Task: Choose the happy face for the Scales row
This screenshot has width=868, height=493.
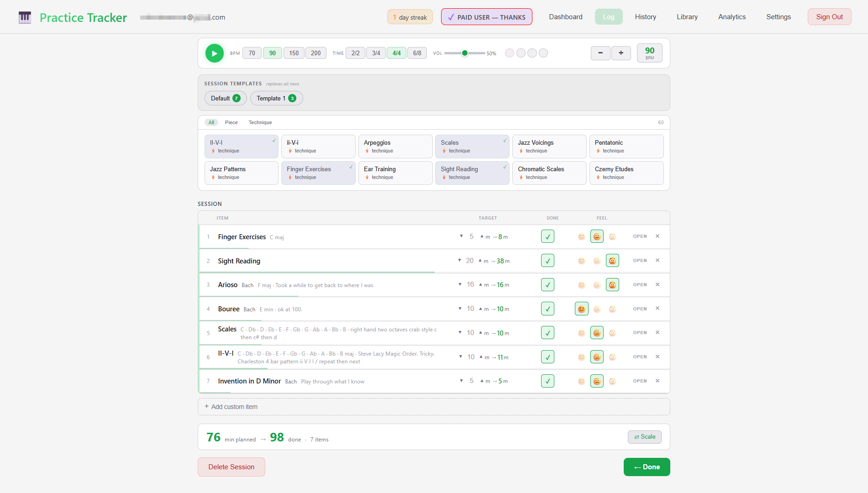Action: coord(581,333)
